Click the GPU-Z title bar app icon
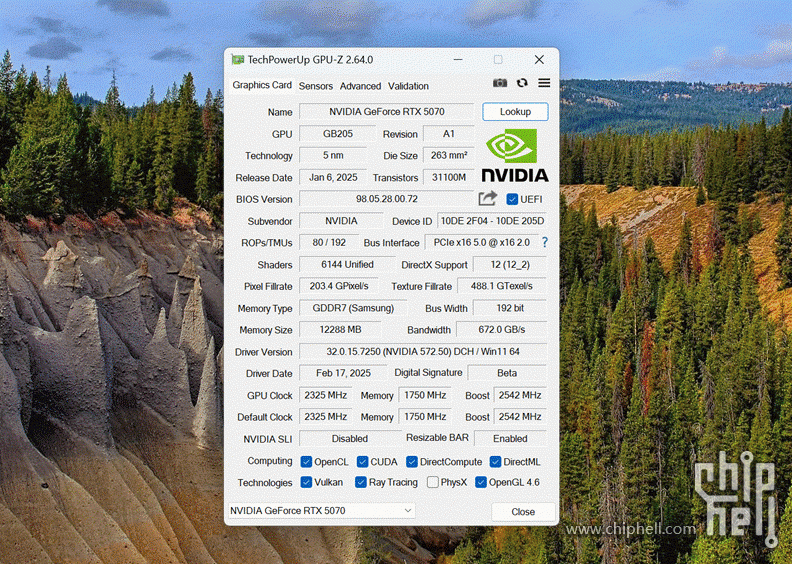 click(x=237, y=60)
